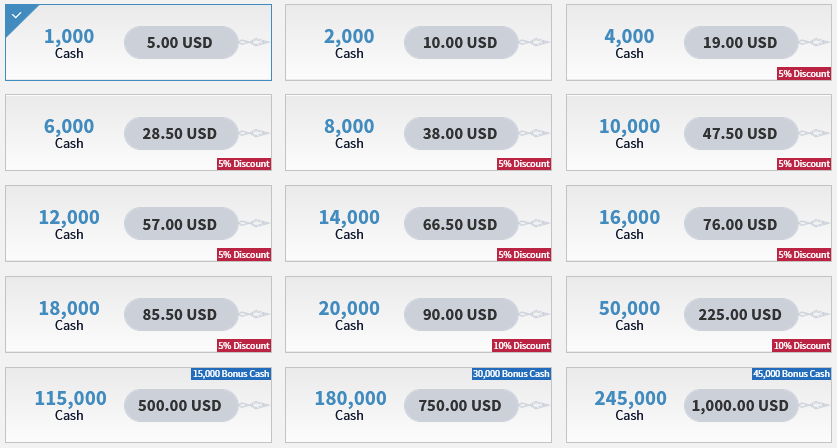This screenshot has height=448, width=837.
Task: Click the chain icon beside 5.00 USD
Action: (x=255, y=43)
